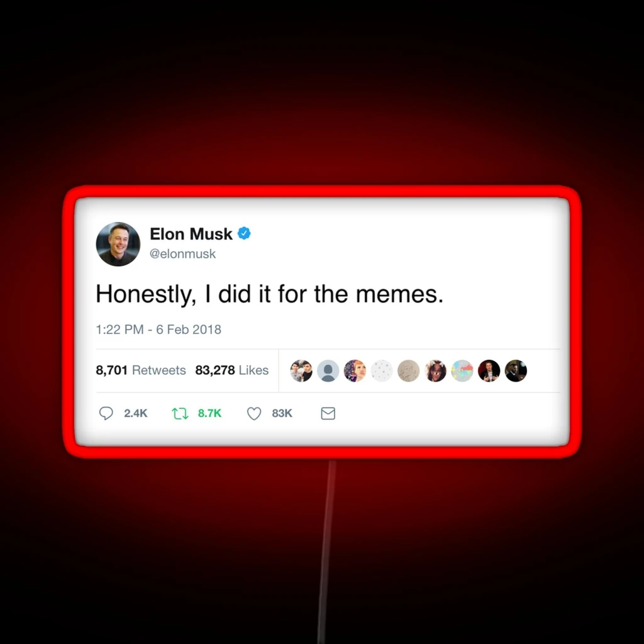
Task: Click the blue verified badge
Action: pos(244,233)
